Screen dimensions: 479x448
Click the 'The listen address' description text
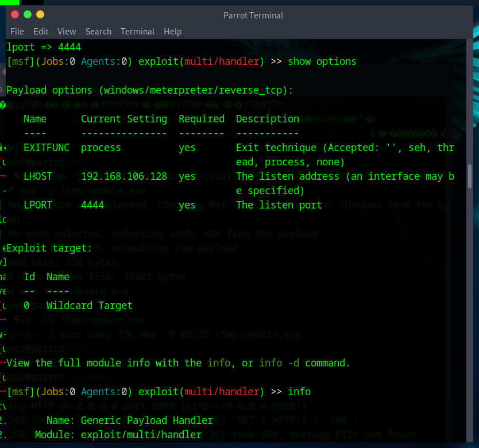pos(345,183)
